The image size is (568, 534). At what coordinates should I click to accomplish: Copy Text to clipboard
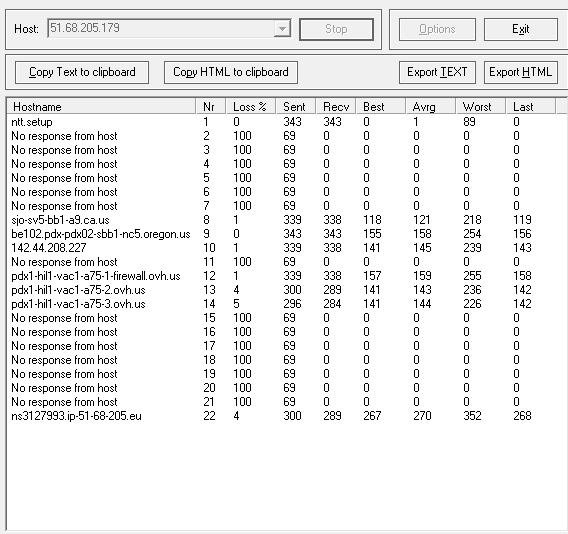point(82,72)
